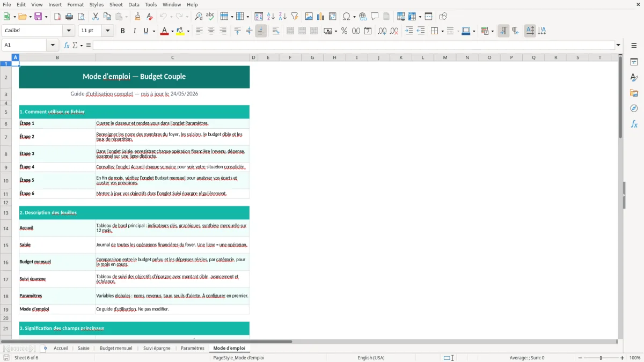Toggle Center Horizontally alignment
Screen dimensions: 644x362
[211, 31]
